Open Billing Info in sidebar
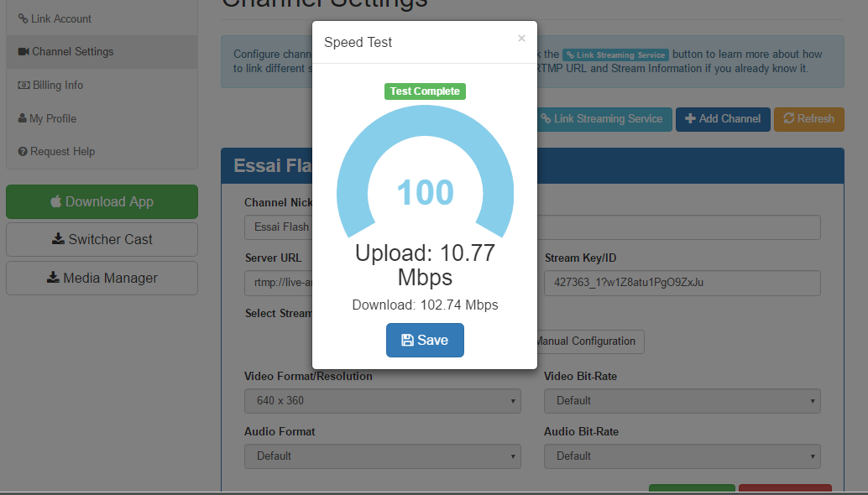 (x=102, y=86)
